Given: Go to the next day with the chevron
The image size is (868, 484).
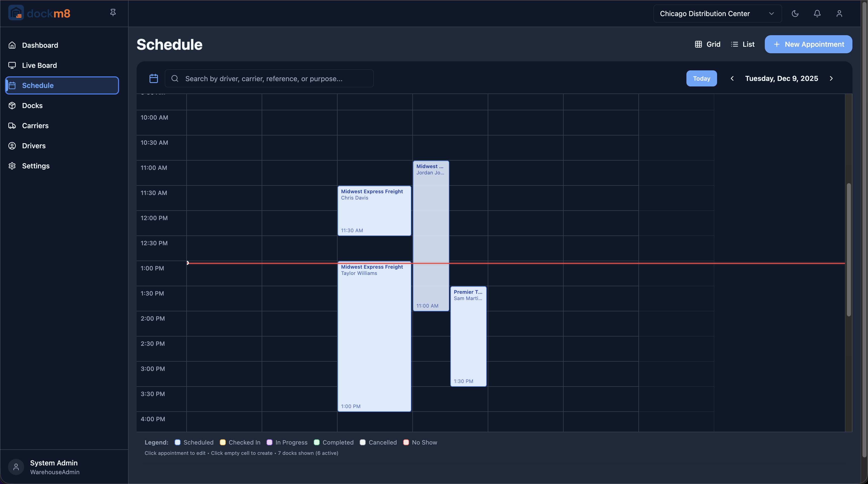Looking at the screenshot, I should [x=831, y=78].
